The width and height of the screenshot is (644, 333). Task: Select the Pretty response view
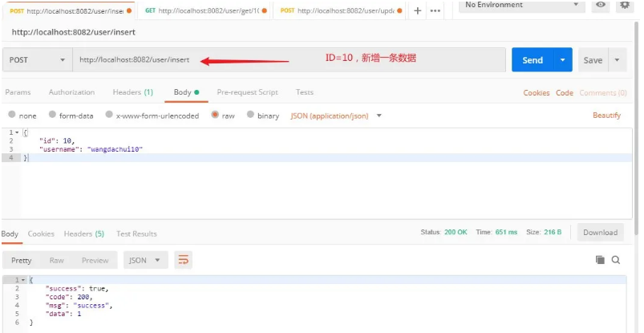(21, 260)
